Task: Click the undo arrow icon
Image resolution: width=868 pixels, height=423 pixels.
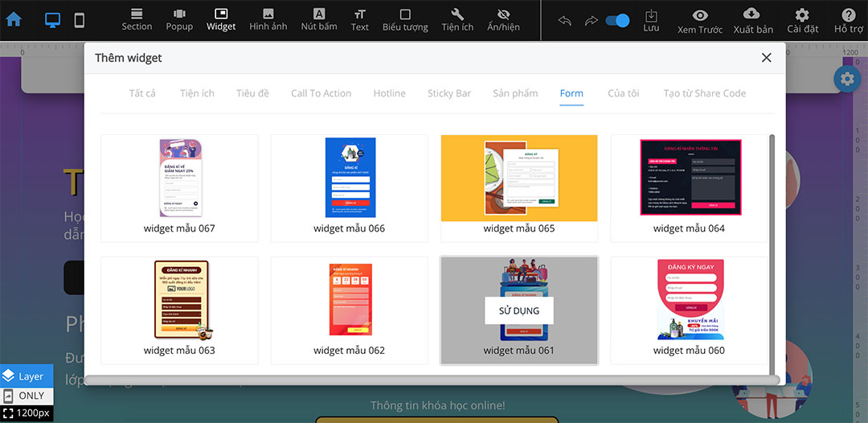Action: click(564, 21)
